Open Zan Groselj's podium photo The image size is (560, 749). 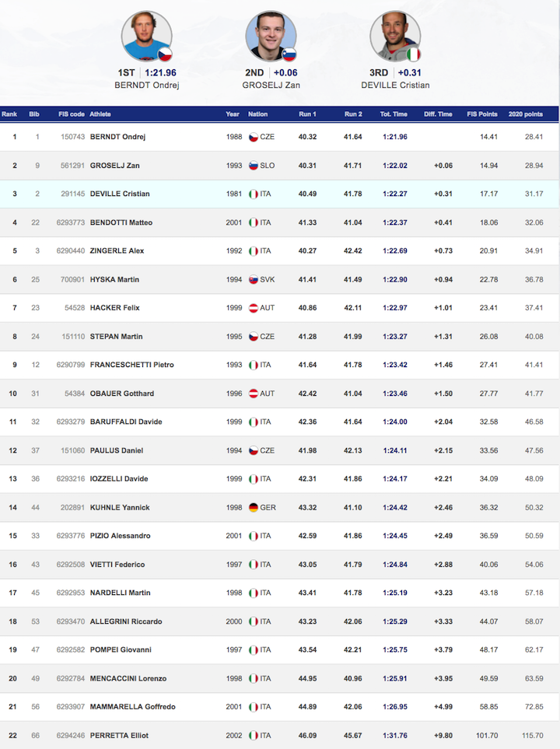271,37
